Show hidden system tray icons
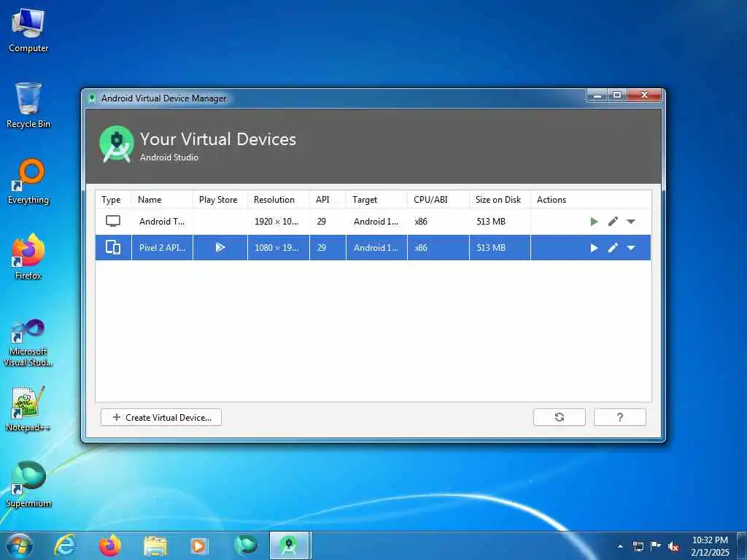The height and width of the screenshot is (560, 747). 620,546
